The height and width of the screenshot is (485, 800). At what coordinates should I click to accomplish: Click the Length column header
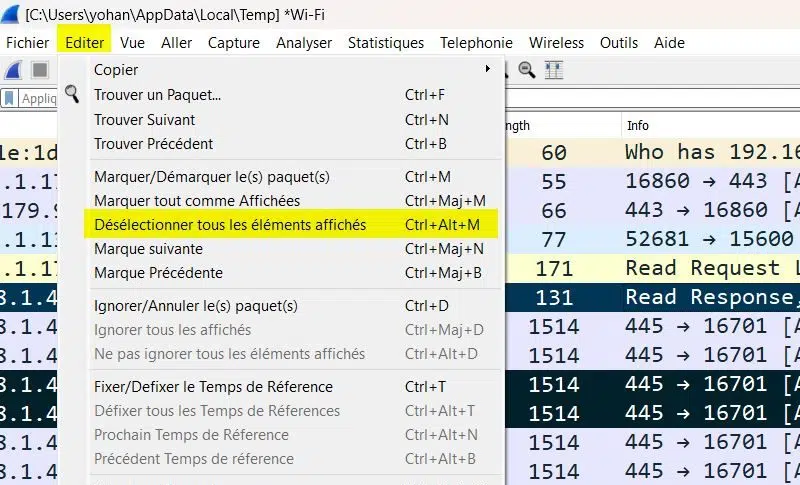coord(563,125)
